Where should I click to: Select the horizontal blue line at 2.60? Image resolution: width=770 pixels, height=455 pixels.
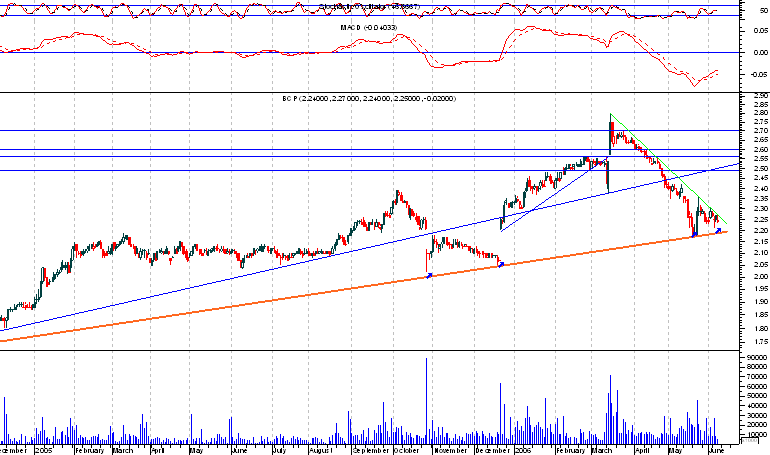[369, 149]
